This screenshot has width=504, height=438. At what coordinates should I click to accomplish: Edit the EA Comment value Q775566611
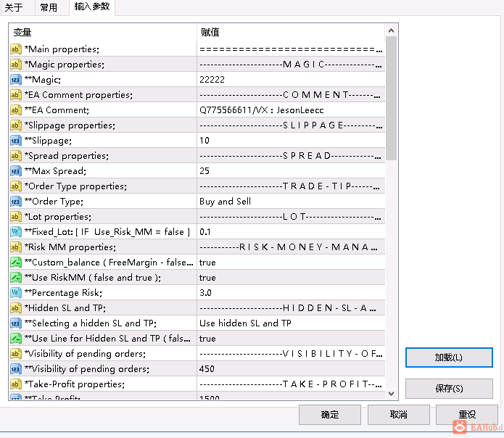291,110
